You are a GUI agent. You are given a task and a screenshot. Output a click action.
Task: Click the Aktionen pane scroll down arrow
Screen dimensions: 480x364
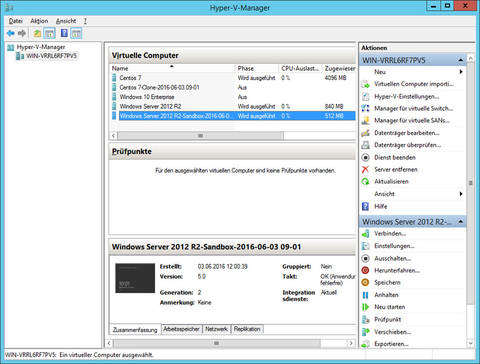(470, 343)
